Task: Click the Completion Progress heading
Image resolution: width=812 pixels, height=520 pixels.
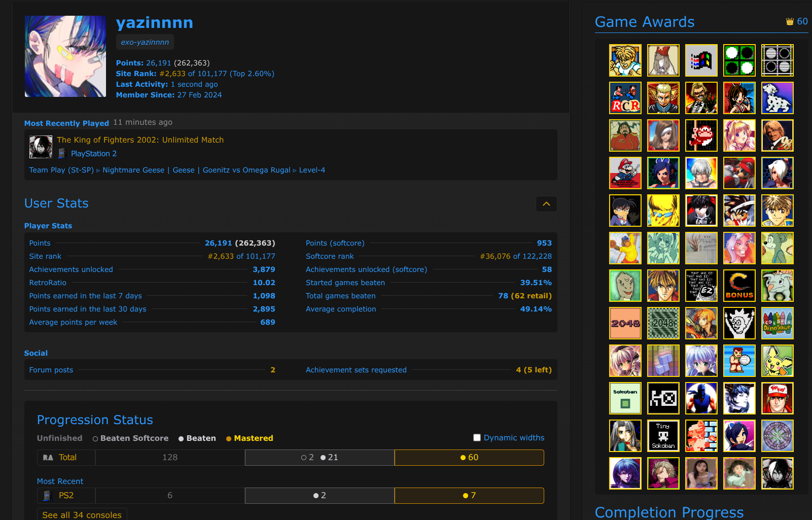Action: click(x=669, y=512)
